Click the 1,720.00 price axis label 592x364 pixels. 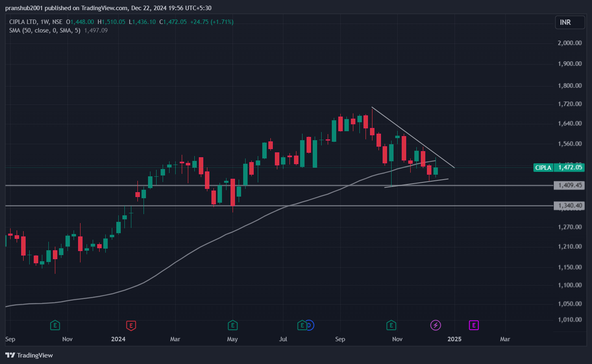coord(570,104)
